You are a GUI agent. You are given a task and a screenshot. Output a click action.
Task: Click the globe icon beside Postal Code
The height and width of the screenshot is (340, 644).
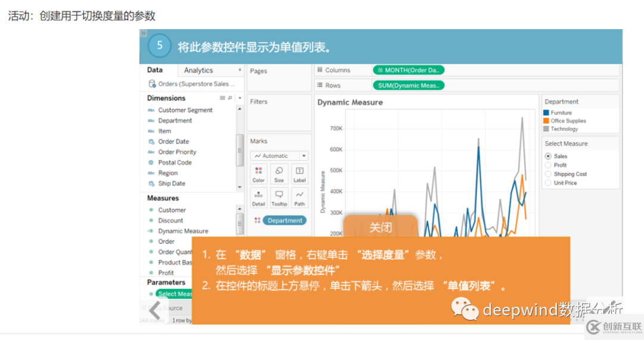pyautogui.click(x=151, y=163)
